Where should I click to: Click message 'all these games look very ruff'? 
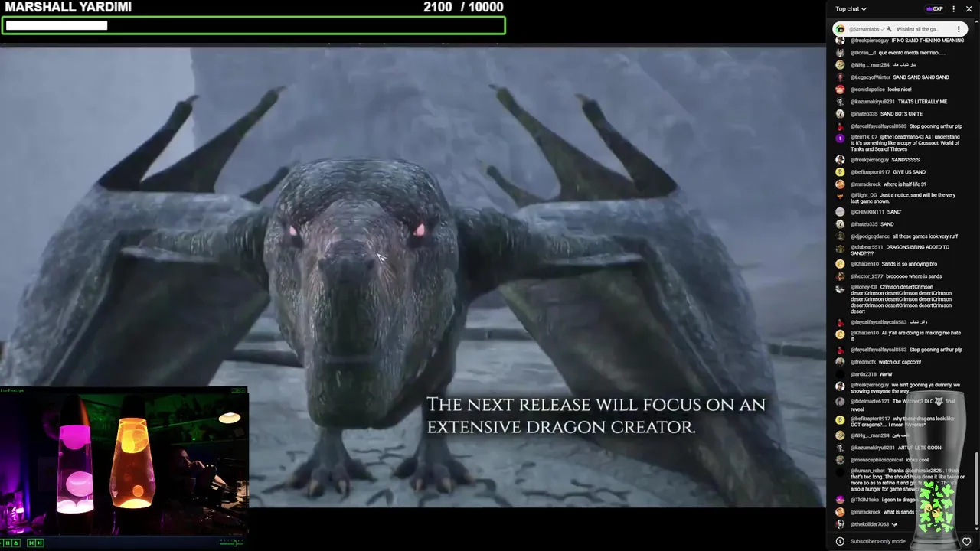click(925, 236)
